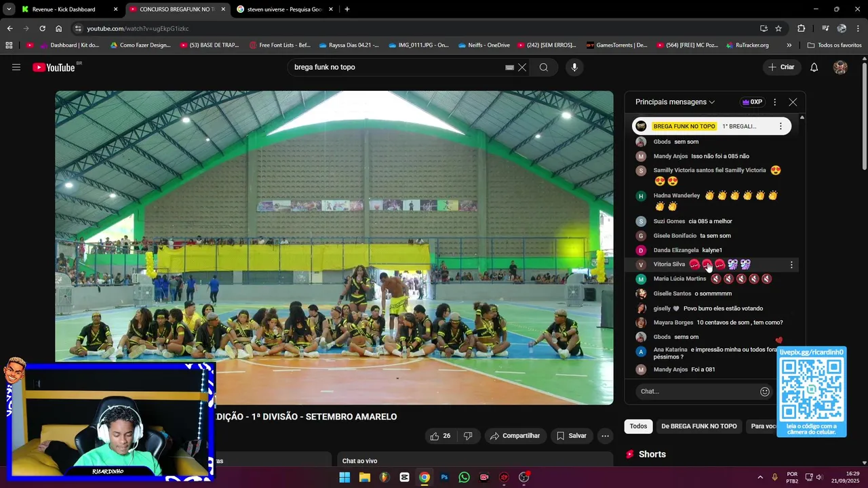This screenshot has height=488, width=868.
Task: Open Todos os favoritos folder
Action: click(834, 45)
